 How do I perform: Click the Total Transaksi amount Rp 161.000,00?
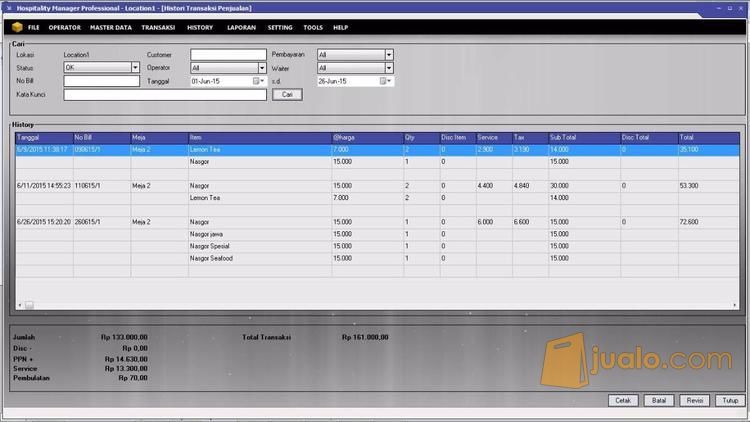[365, 337]
